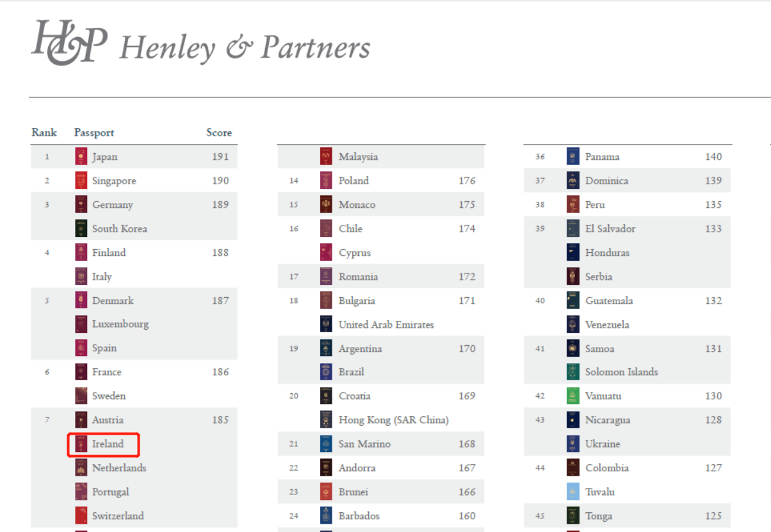Click the El Salvador country name
Image resolution: width=771 pixels, height=532 pixels.
610,229
